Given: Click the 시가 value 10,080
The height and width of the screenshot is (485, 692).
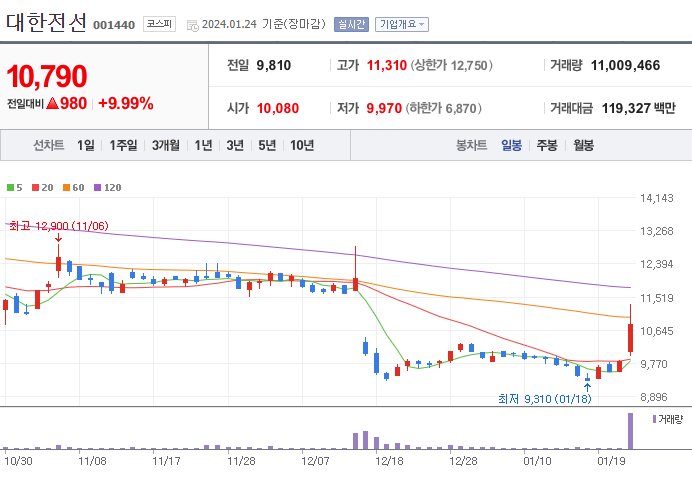Looking at the screenshot, I should point(278,108).
